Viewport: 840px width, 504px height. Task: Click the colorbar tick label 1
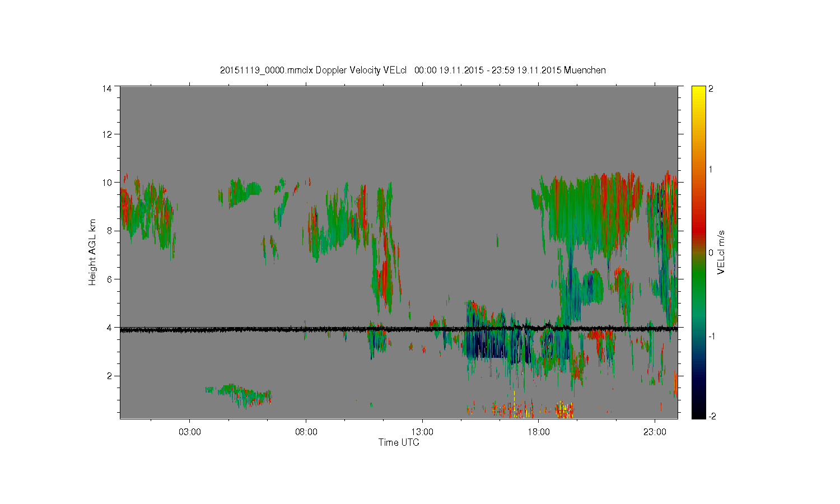[711, 169]
